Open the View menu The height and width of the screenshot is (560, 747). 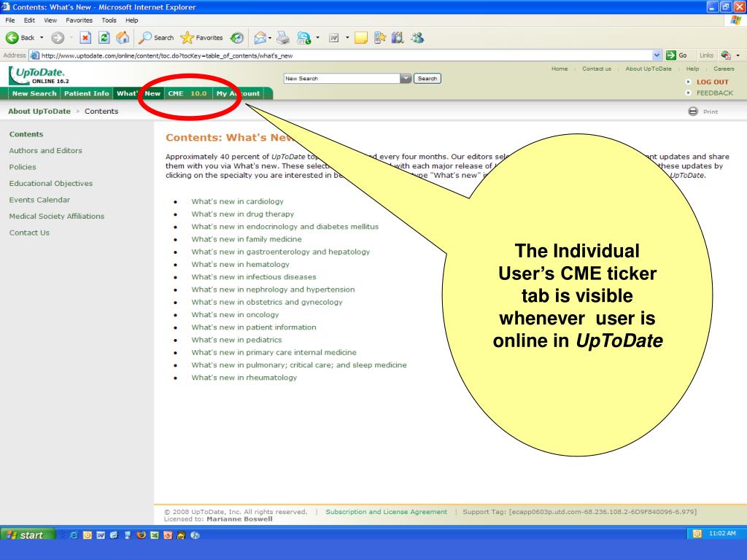(50, 20)
